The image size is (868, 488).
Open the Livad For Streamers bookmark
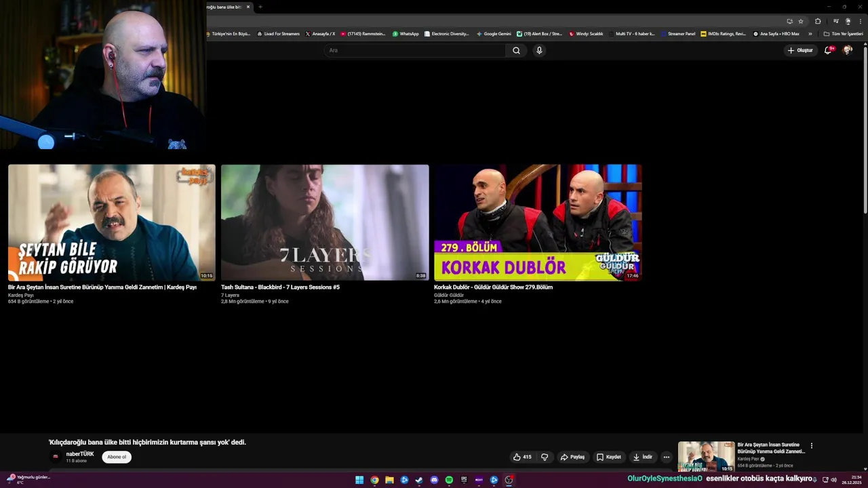(278, 34)
